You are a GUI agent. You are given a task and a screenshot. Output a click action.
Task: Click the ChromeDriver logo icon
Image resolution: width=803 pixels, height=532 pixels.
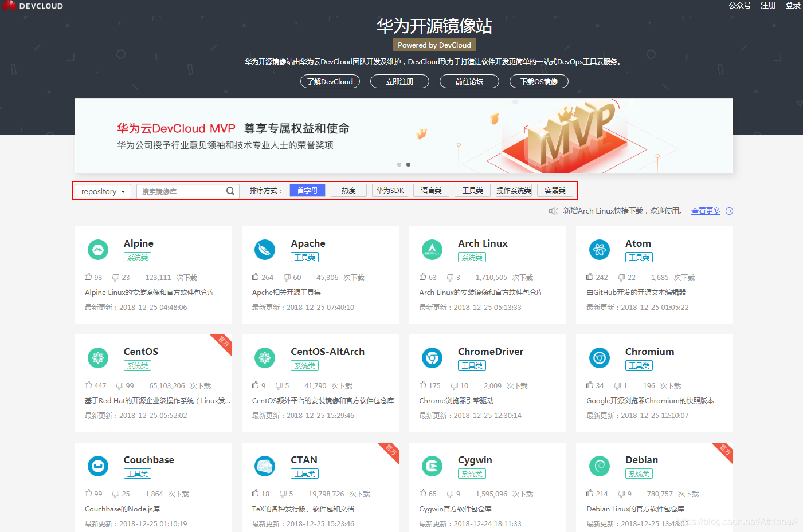tap(432, 358)
